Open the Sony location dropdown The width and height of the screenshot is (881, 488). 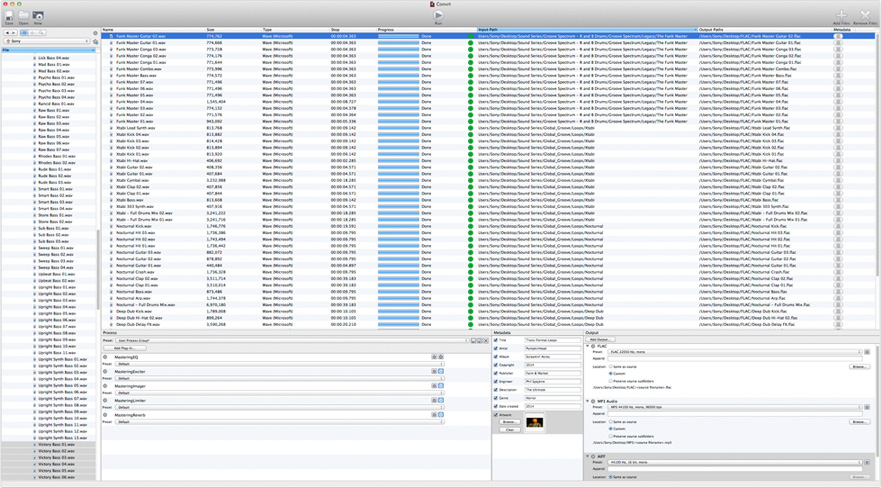(47, 41)
